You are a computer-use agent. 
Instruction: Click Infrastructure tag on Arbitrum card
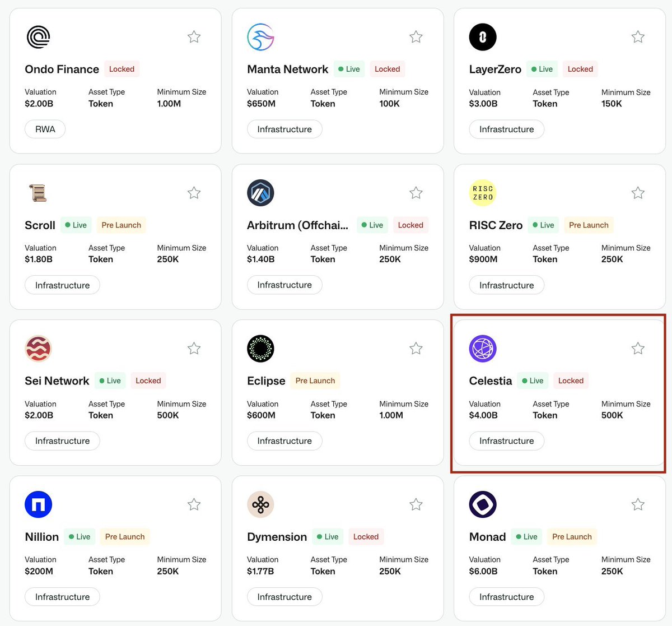click(284, 285)
